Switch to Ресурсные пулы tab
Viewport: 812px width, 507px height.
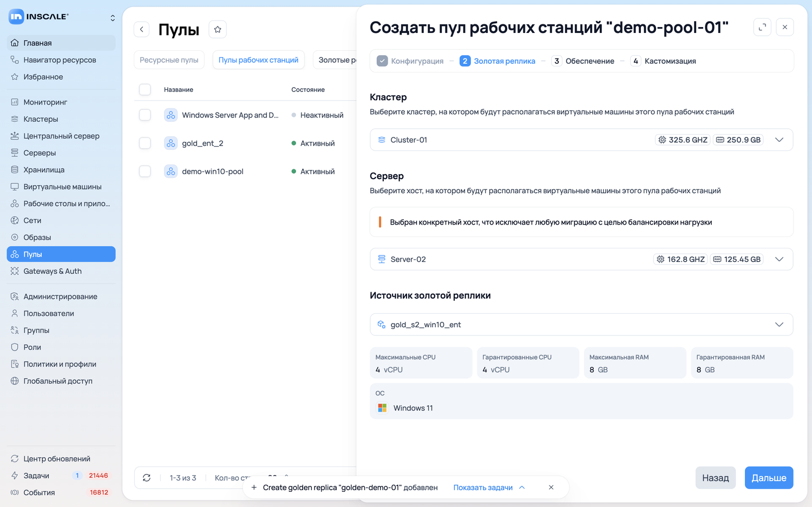coord(169,60)
